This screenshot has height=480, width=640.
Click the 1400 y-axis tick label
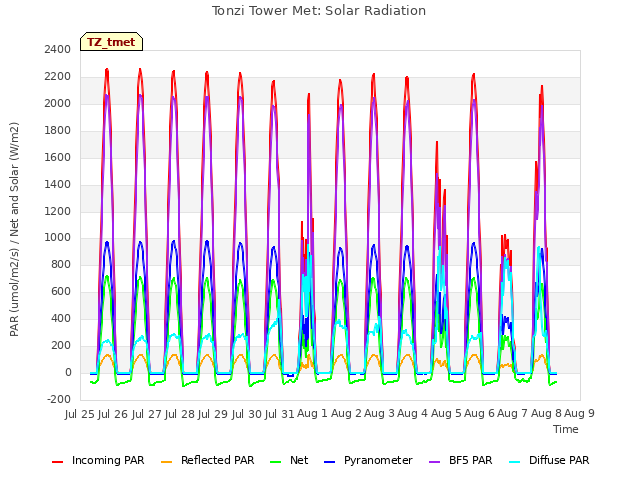pyautogui.click(x=58, y=184)
